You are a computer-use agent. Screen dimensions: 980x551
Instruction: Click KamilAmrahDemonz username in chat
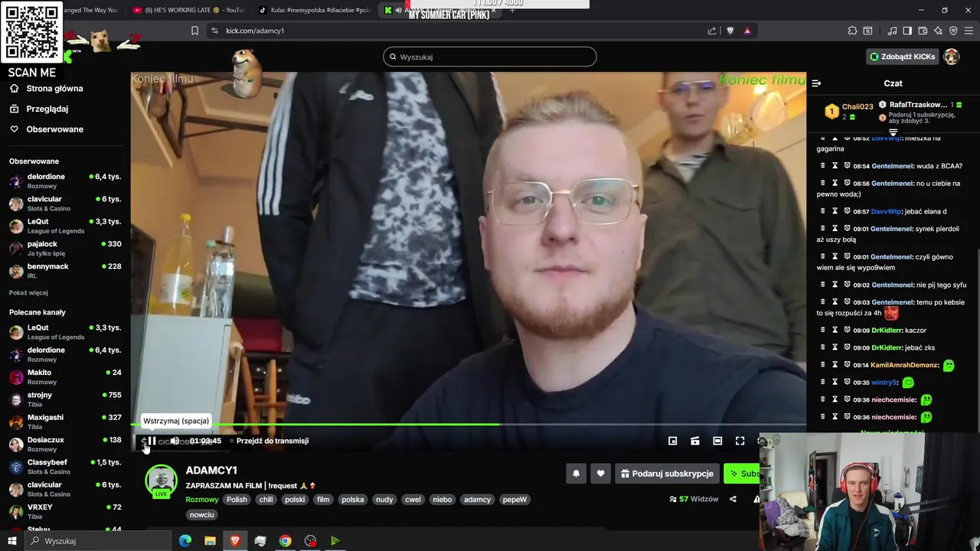[904, 365]
